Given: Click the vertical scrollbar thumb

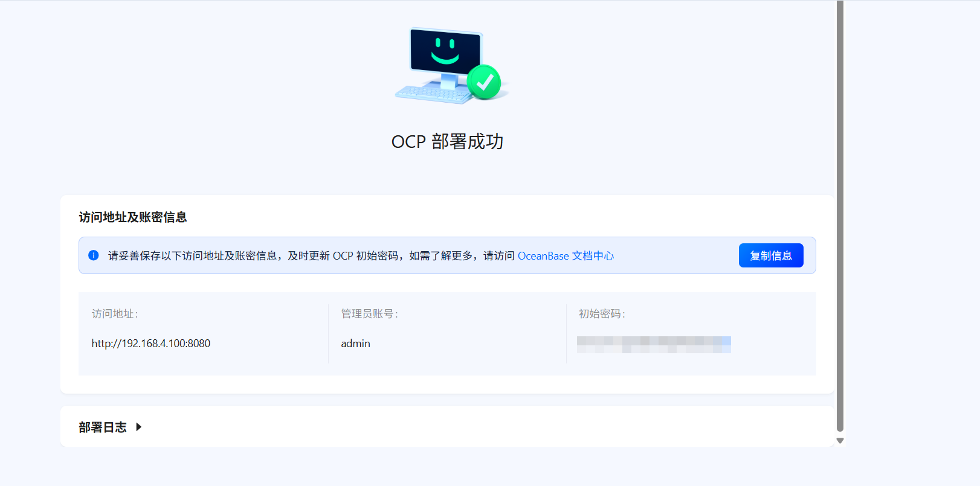Looking at the screenshot, I should click(840, 216).
